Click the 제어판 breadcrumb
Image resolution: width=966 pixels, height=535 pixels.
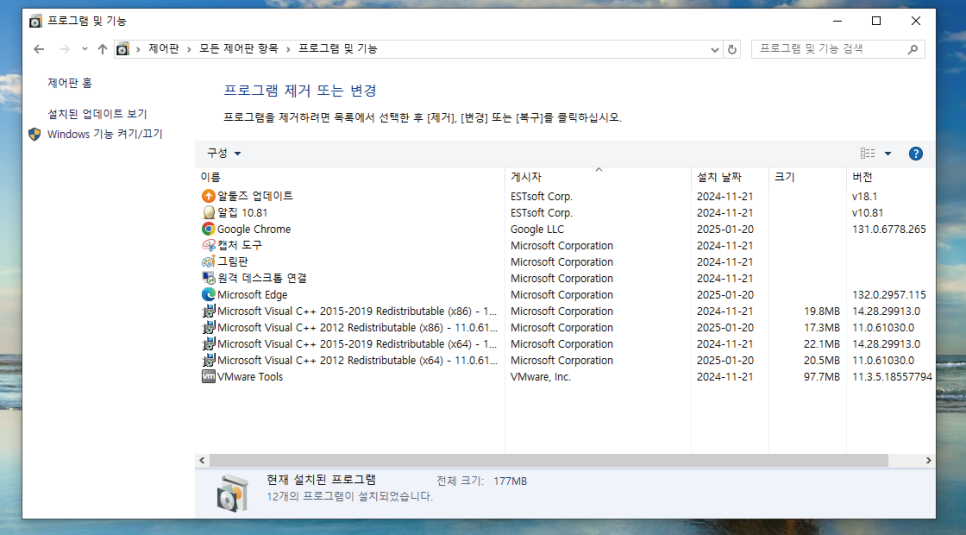click(164, 49)
